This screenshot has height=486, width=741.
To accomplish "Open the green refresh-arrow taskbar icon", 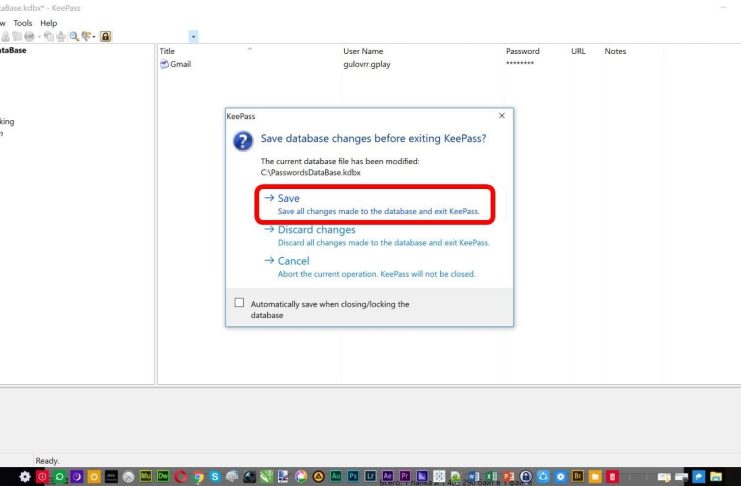I will [x=59, y=477].
